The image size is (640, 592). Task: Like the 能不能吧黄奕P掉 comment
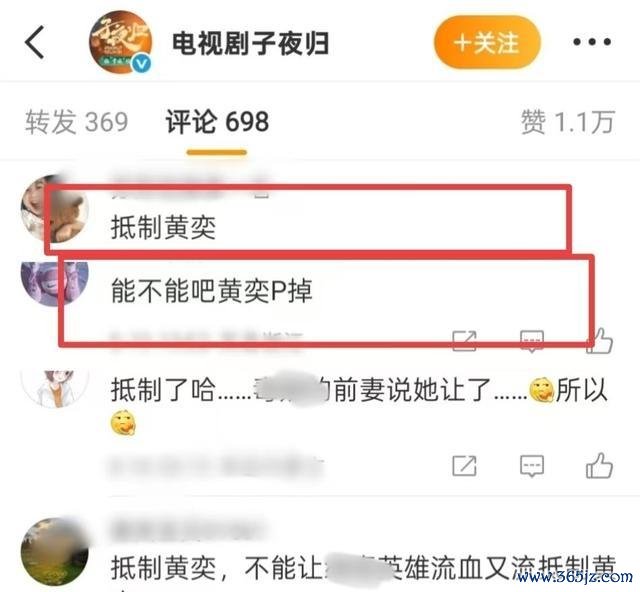599,340
